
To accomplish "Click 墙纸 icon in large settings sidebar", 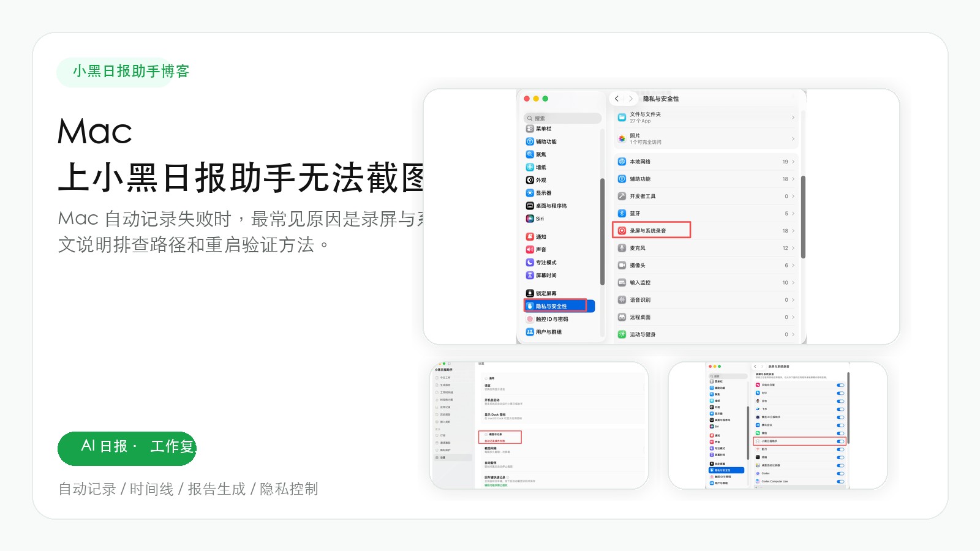I will click(530, 167).
